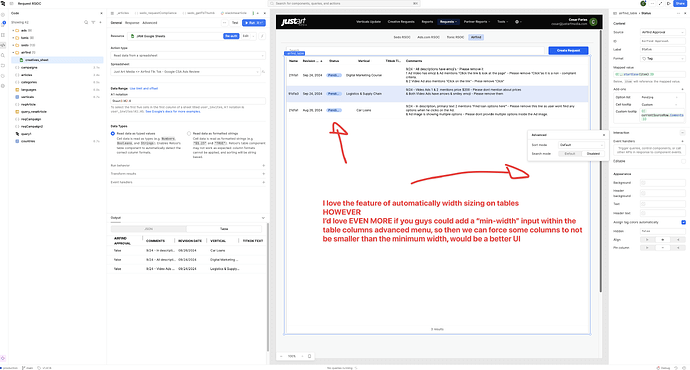Image resolution: width=690 pixels, height=370 pixels.
Task: Close the Code panel
Action: [102, 13]
